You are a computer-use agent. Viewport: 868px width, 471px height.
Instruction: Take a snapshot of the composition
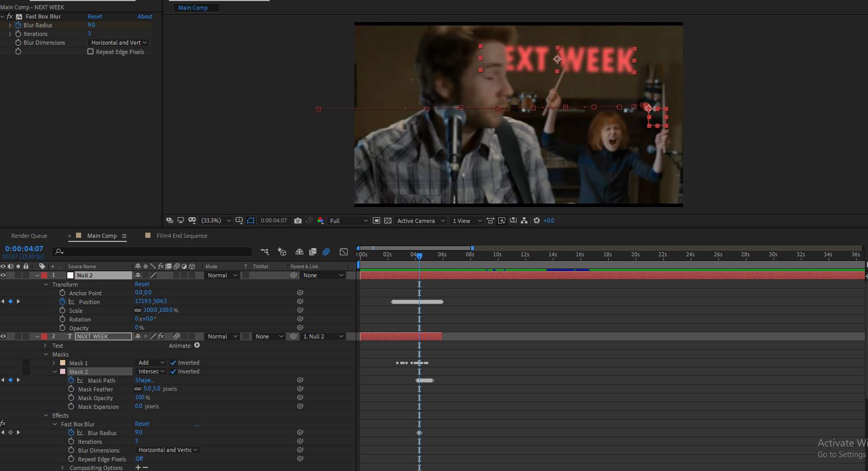298,220
